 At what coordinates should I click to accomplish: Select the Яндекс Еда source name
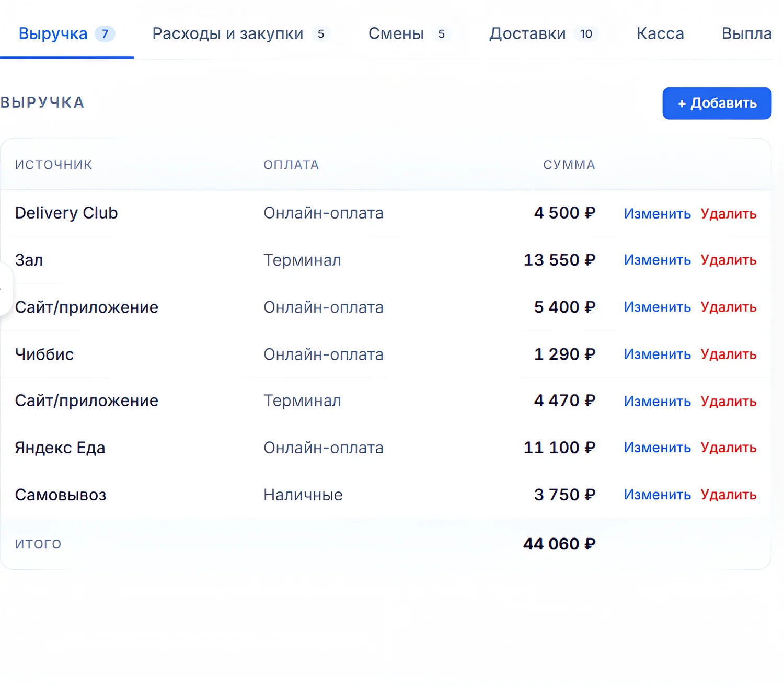click(60, 448)
